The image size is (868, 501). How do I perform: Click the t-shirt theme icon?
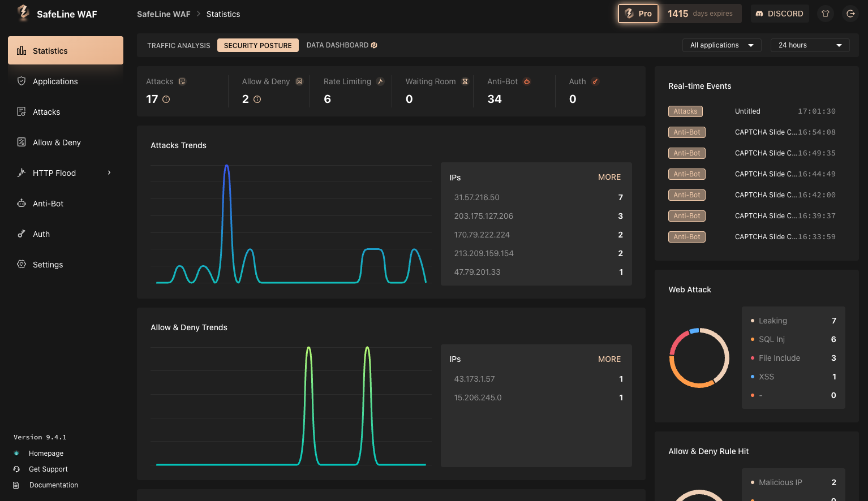[826, 14]
